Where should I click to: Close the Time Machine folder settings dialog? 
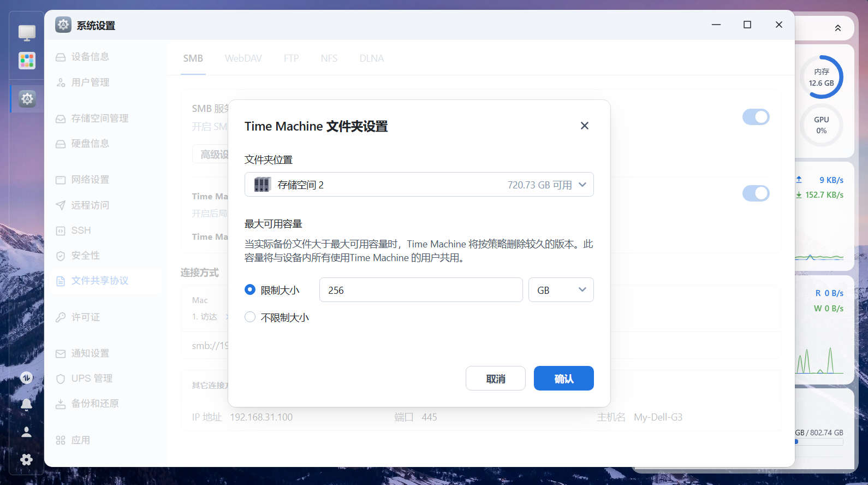tap(584, 126)
